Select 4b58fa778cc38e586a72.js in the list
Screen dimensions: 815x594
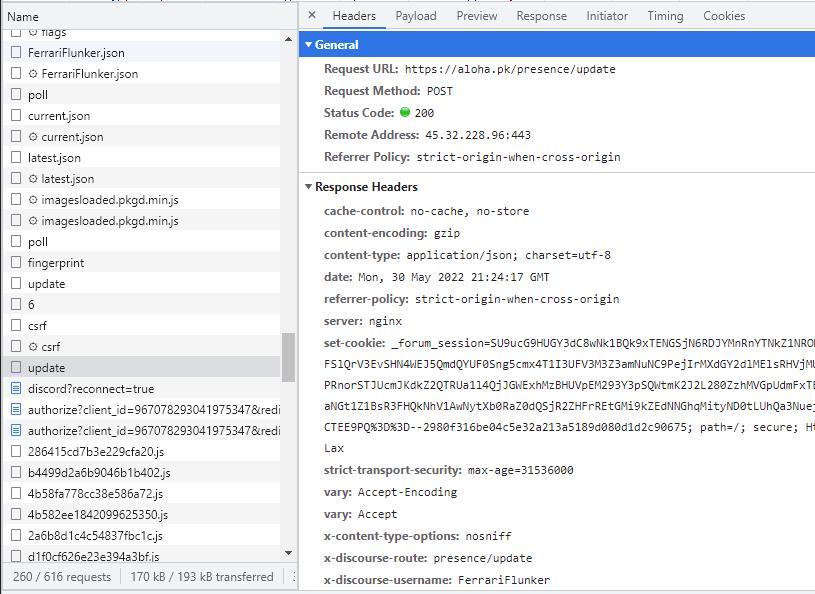pyautogui.click(x=141, y=493)
